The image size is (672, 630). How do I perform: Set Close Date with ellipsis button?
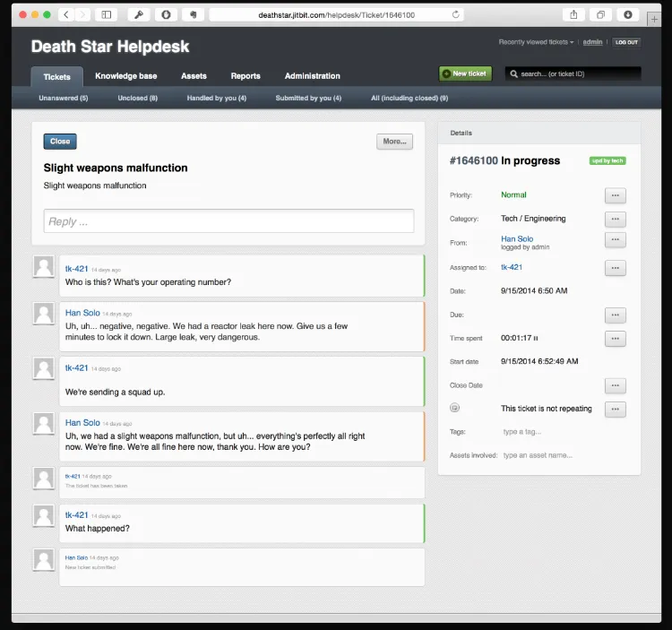pyautogui.click(x=616, y=385)
